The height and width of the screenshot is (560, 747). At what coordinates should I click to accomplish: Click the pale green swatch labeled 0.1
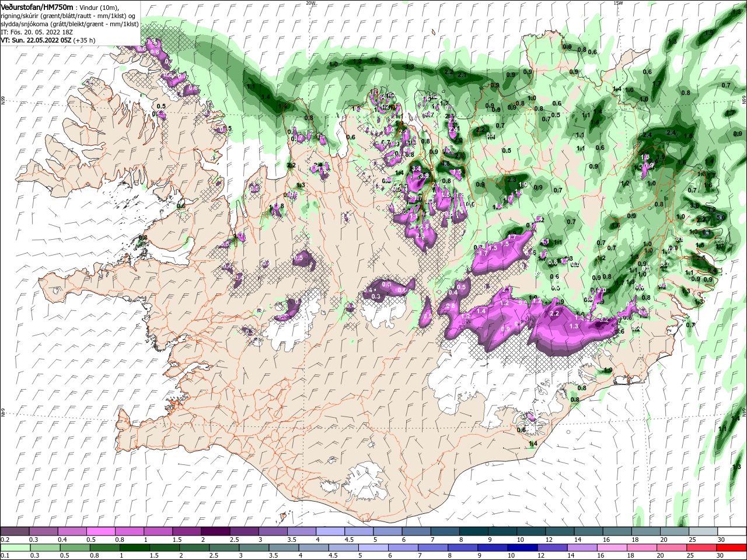point(15,548)
